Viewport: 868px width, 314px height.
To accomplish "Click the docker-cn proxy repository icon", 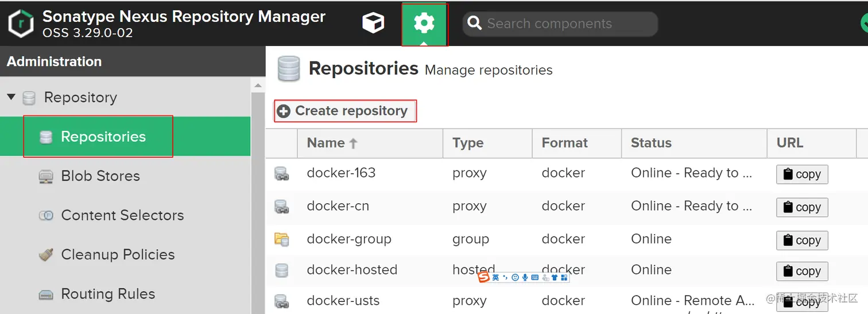I will point(281,207).
